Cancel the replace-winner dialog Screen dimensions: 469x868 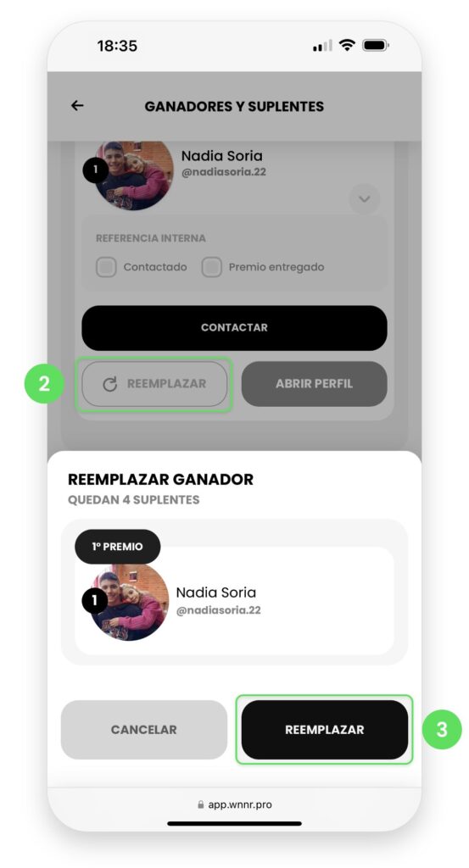click(x=144, y=730)
